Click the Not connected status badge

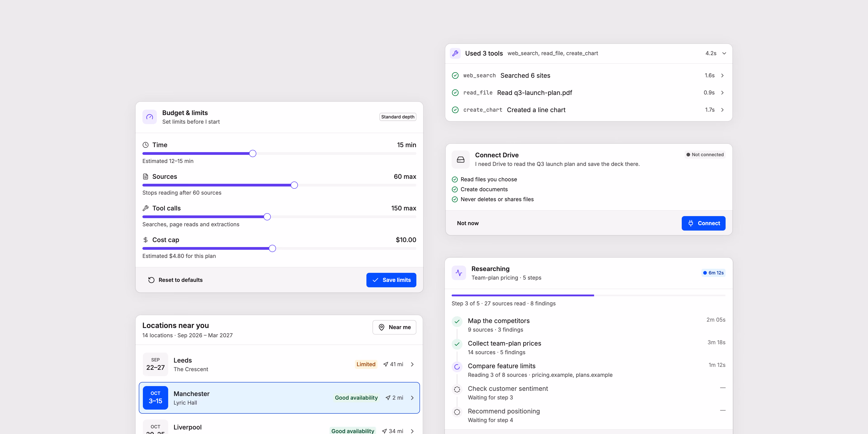click(705, 155)
